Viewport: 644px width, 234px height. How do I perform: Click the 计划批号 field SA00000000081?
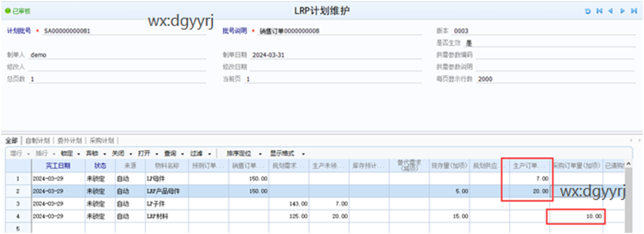[x=124, y=31]
